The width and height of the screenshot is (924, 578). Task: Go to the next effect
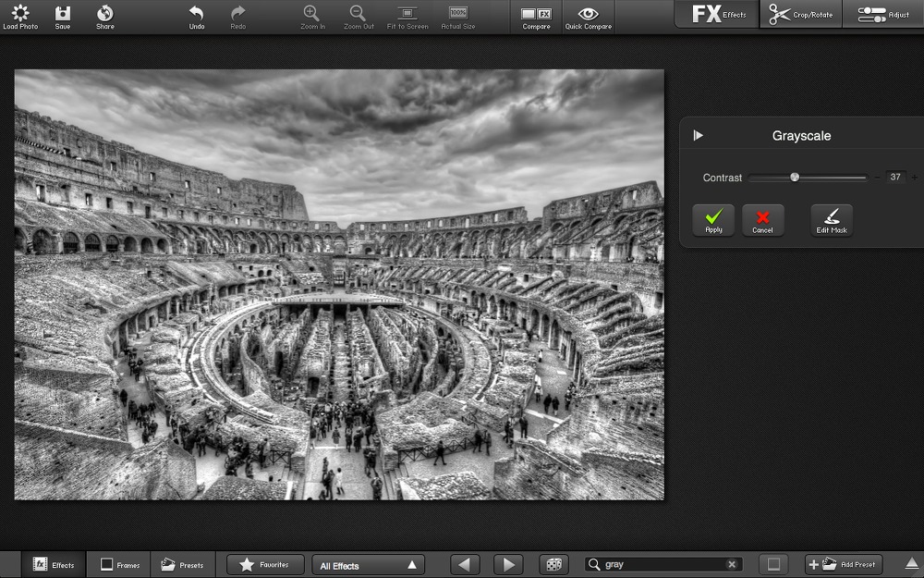pyautogui.click(x=508, y=564)
